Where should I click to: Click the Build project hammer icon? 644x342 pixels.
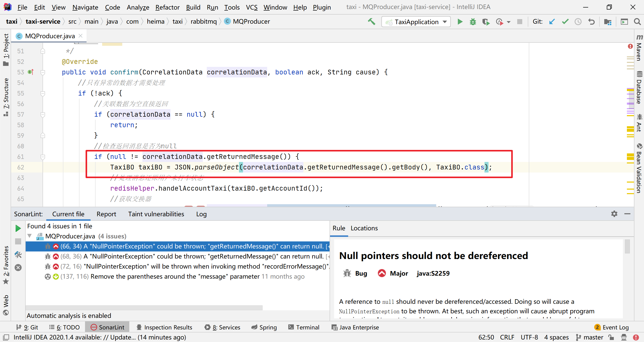371,22
